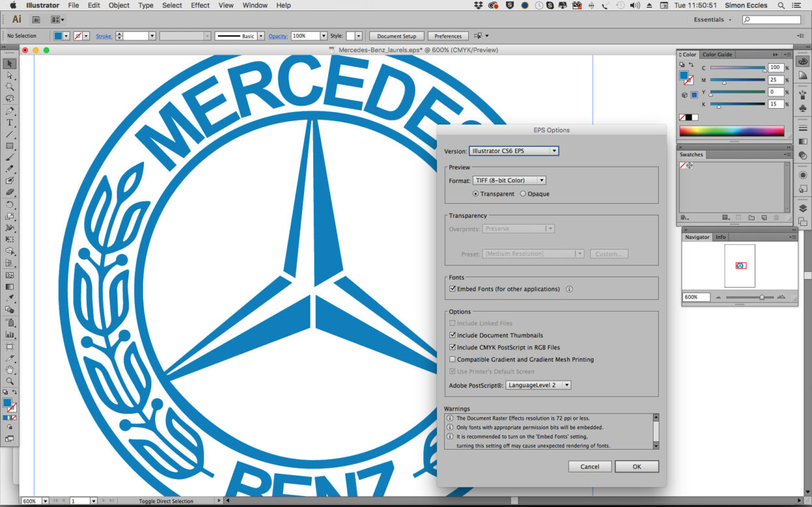Open the Stroke panel icon in dock
Screen dimensions: 812x507
coord(803,128)
